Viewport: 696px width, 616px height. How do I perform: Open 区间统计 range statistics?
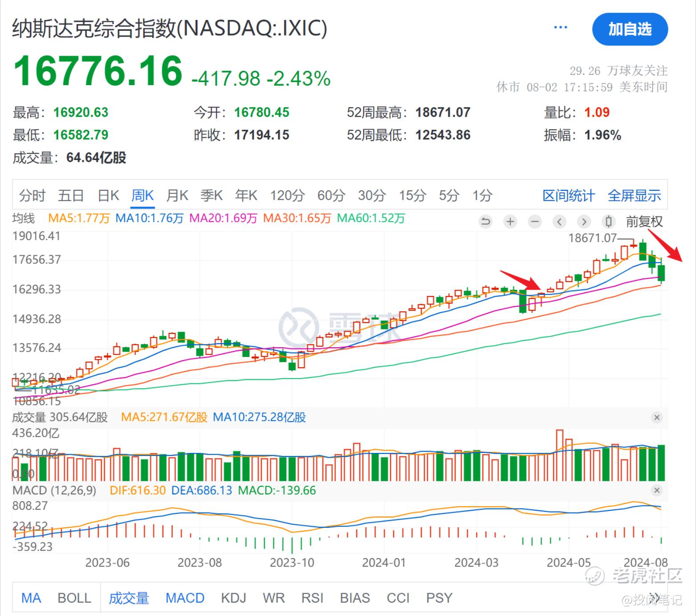(x=569, y=195)
